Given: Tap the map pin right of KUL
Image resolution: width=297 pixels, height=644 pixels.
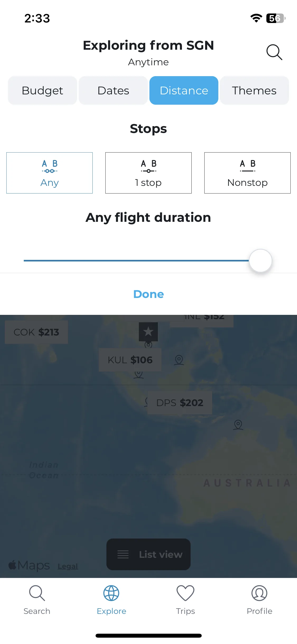Looking at the screenshot, I should click(179, 360).
